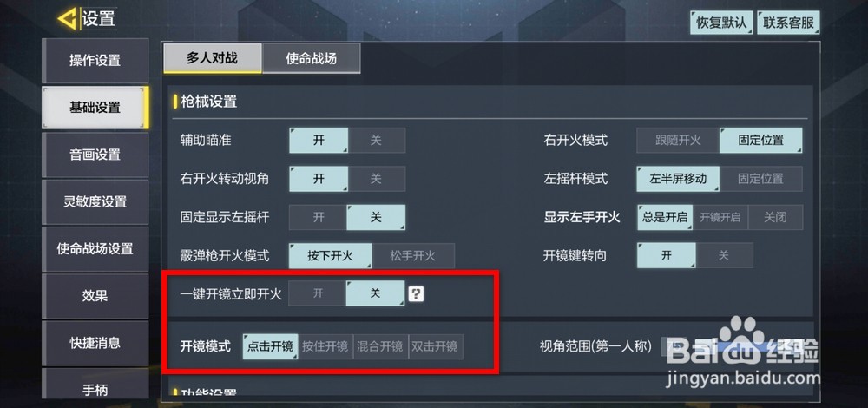The image size is (868, 408).
Task: Choose 跟随开火 for right fire mode
Action: click(678, 141)
